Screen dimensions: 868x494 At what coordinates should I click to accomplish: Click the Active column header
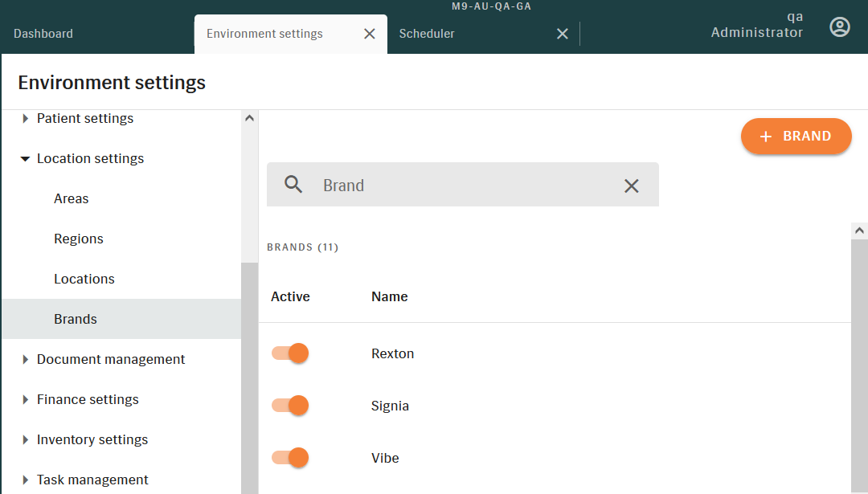(290, 296)
